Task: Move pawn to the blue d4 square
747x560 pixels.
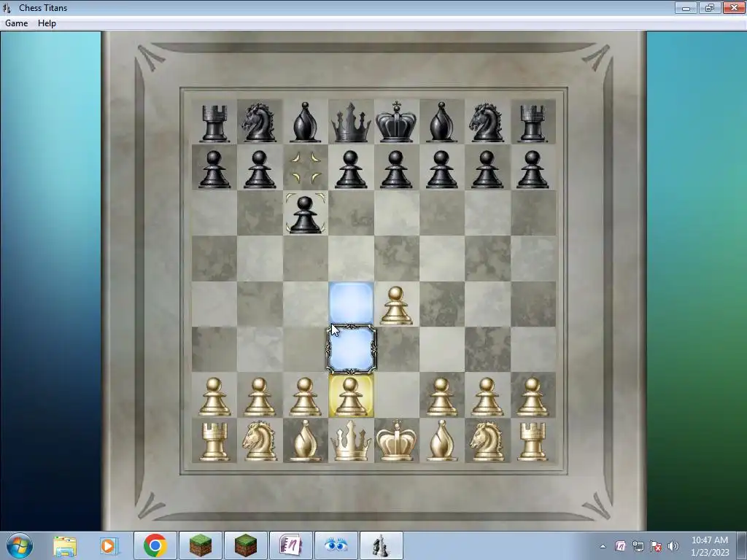Action: (351, 303)
